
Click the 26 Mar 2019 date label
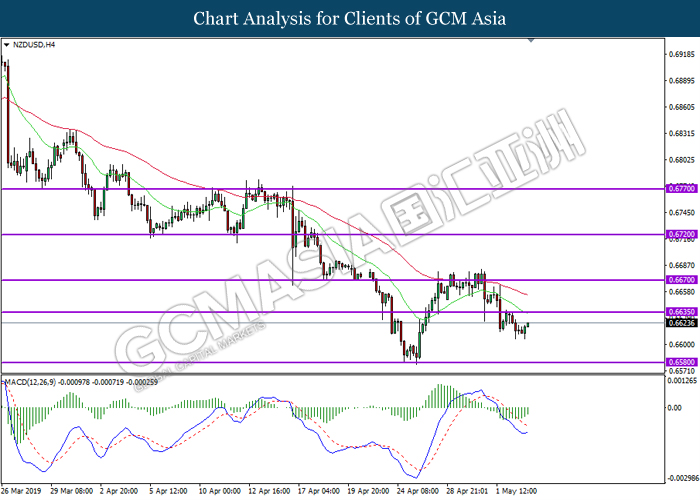coord(21,491)
